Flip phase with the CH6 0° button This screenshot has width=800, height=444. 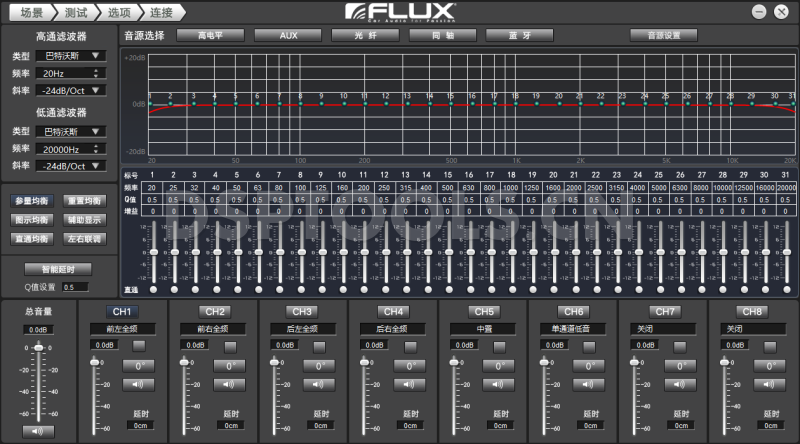point(590,366)
